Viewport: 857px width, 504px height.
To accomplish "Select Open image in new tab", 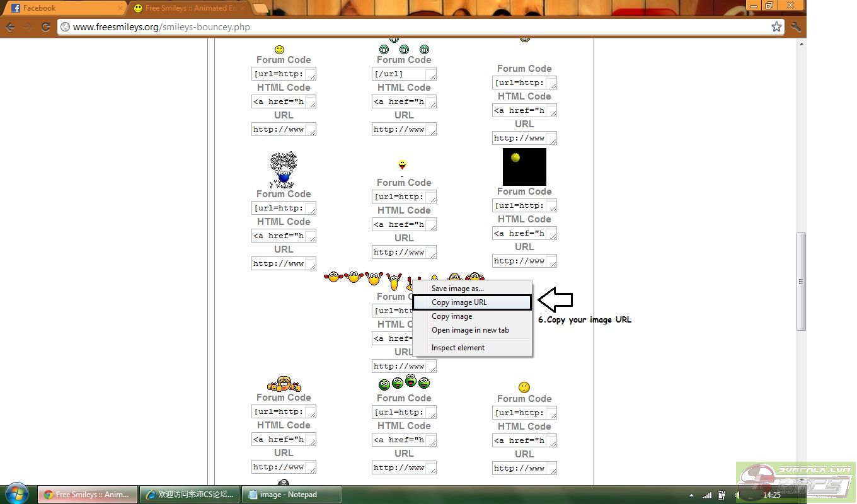I will [x=470, y=330].
